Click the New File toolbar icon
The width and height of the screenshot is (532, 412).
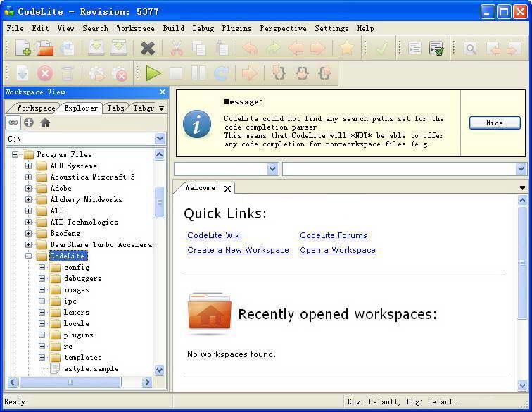tap(23, 49)
